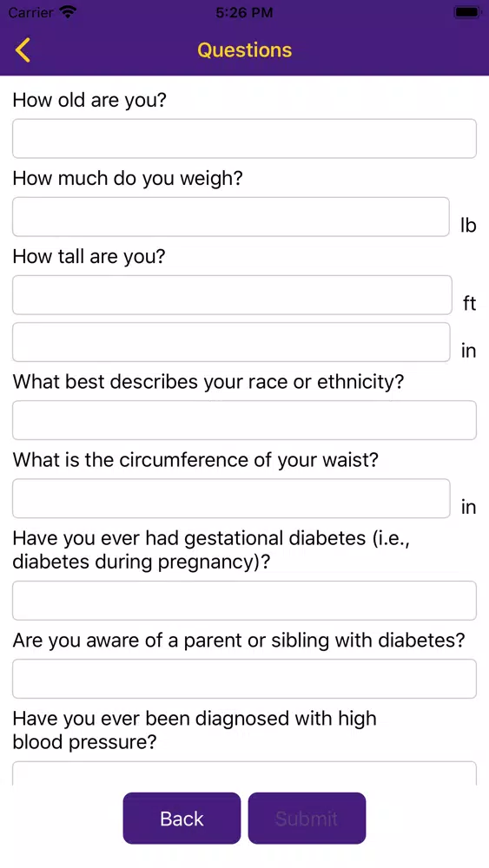Image resolution: width=489 pixels, height=868 pixels.
Task: Tap the 'ft' unit label
Action: 470,303
